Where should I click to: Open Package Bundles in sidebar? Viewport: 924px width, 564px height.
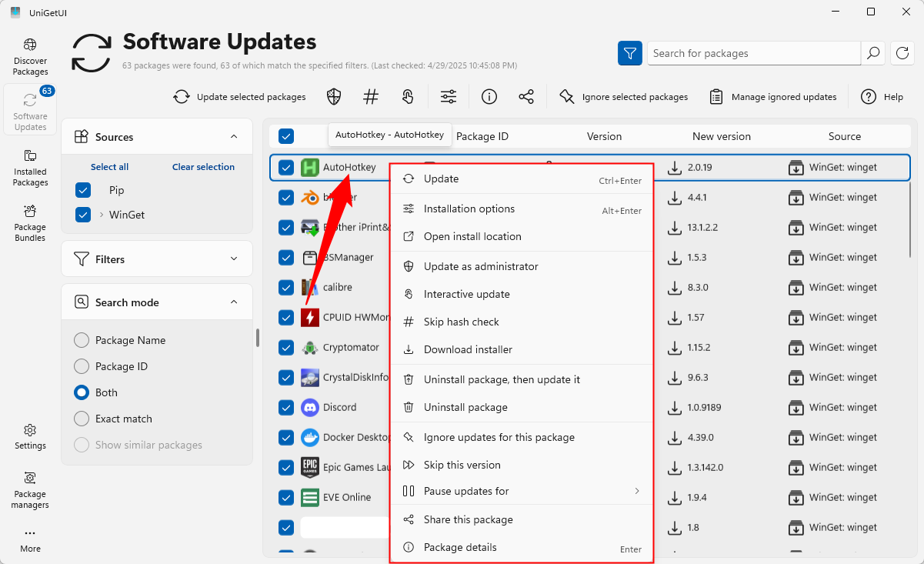[x=30, y=222]
